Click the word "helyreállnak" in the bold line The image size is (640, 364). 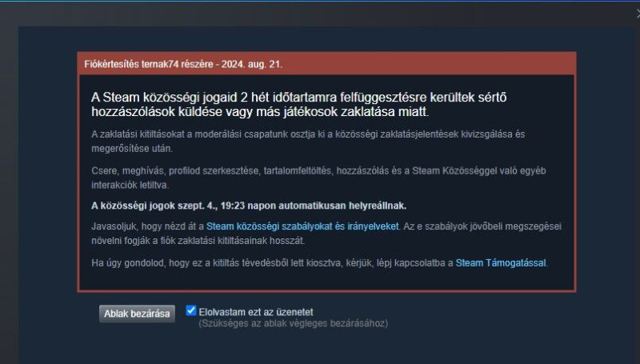(377, 206)
